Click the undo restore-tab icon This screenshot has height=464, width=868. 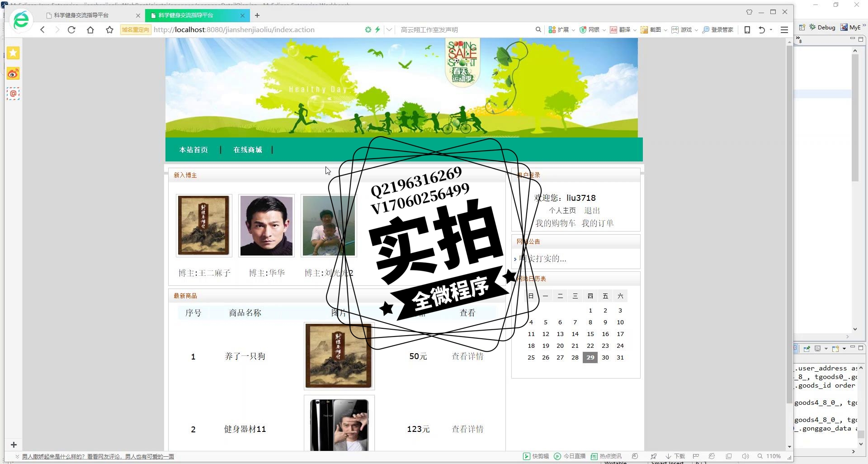(x=762, y=30)
